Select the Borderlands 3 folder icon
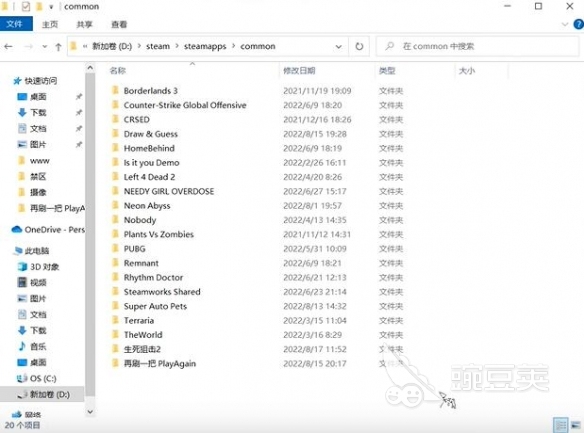Image resolution: width=584 pixels, height=433 pixels. click(x=115, y=90)
